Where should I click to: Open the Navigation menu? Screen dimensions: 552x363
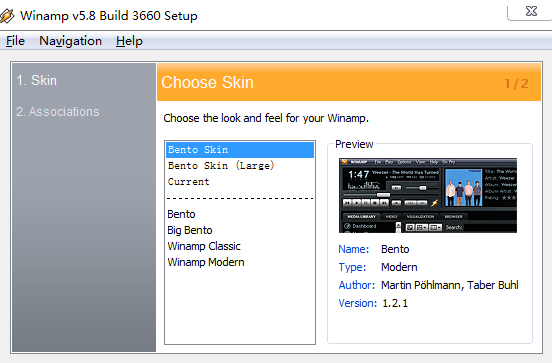point(70,41)
